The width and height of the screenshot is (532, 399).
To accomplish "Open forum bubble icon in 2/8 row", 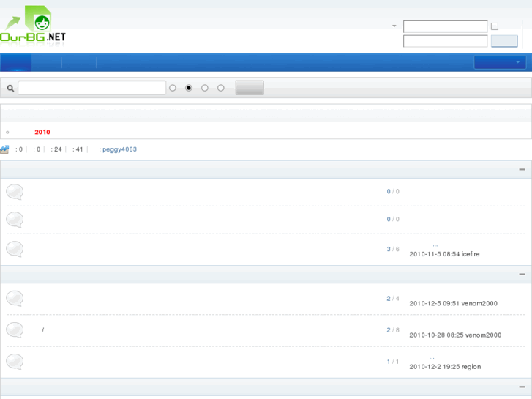I will pyautogui.click(x=15, y=330).
